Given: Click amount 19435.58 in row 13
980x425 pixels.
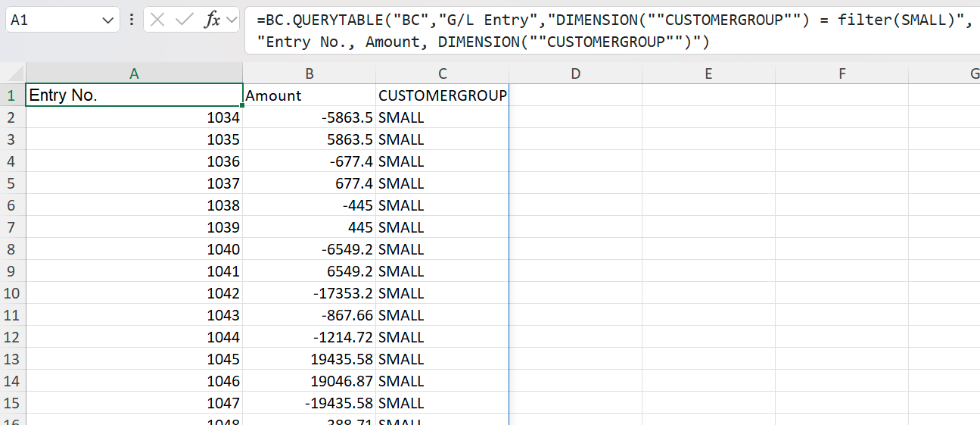Looking at the screenshot, I should point(310,359).
